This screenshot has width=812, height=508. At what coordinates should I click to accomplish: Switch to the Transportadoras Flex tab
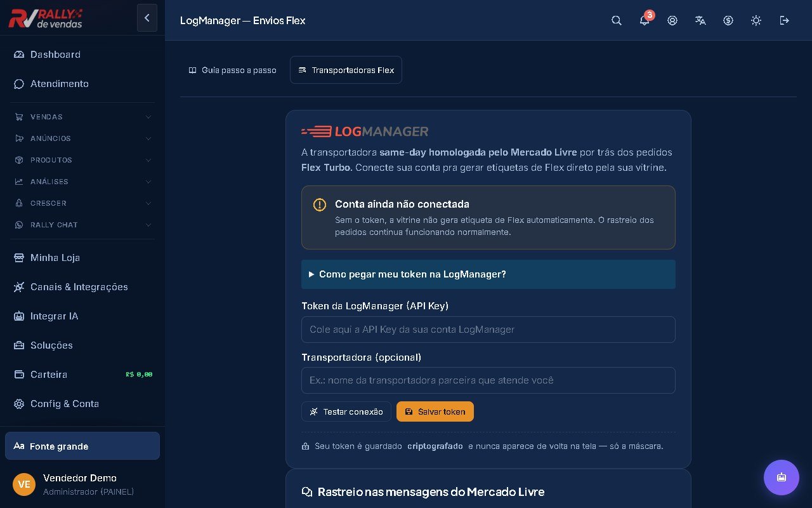[346, 70]
